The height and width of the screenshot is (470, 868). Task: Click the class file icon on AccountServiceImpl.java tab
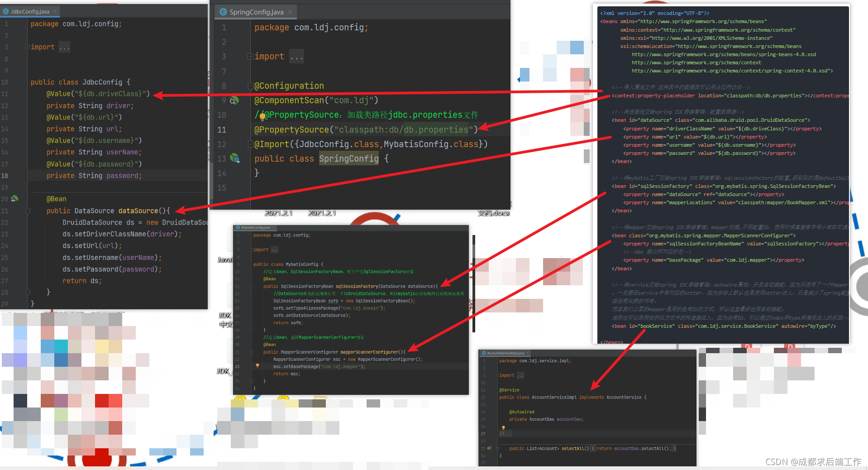[483, 353]
